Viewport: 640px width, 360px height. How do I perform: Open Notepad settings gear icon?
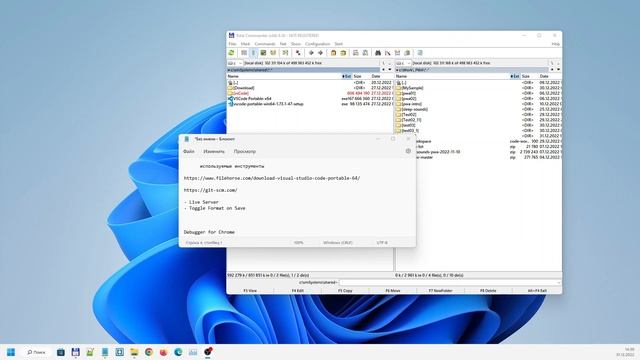coord(408,151)
